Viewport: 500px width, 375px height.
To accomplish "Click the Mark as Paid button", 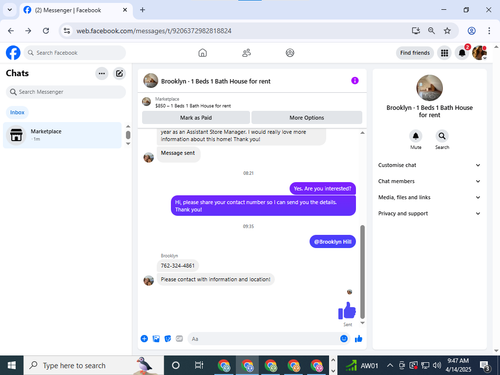I will point(196,118).
